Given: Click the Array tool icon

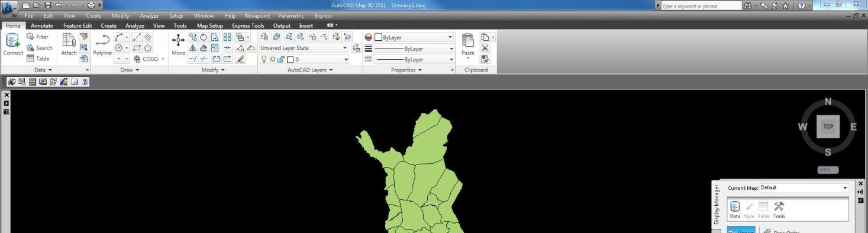Looking at the screenshot, I should [227, 37].
